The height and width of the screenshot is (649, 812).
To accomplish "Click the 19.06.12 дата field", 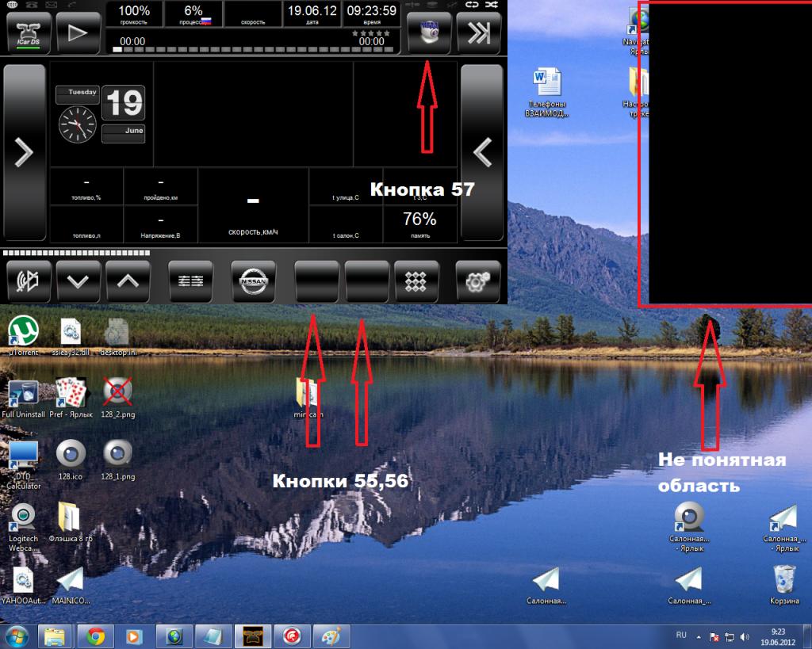I will click(x=312, y=14).
